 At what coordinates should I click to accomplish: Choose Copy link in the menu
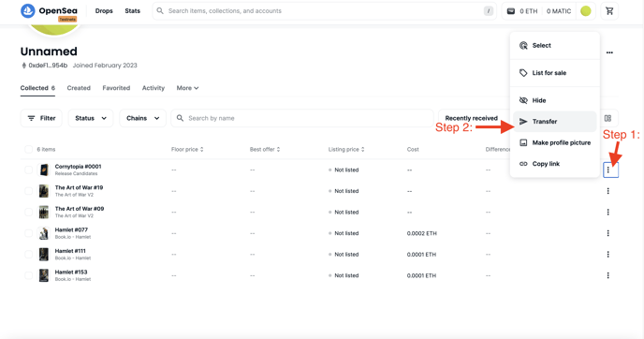click(x=555, y=164)
